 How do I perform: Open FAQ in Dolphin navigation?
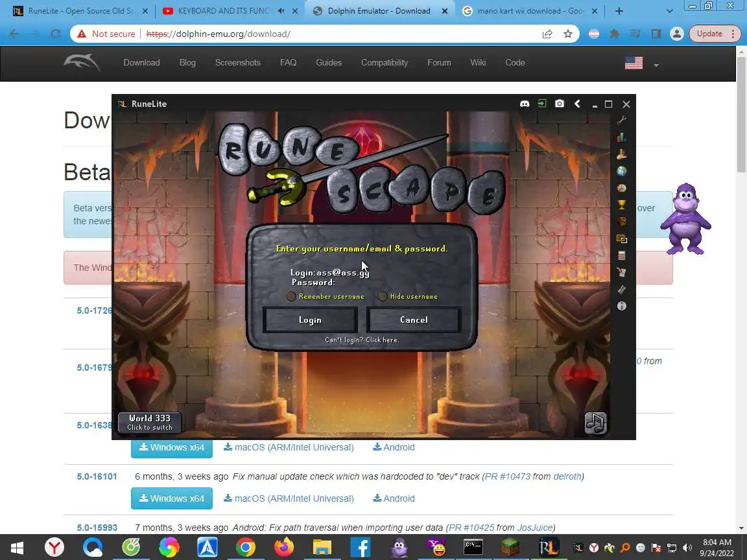[288, 62]
